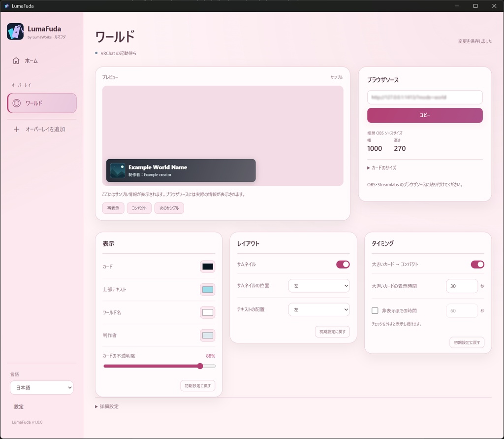Click the コンパクト preview button
Viewport: 504px width, 439px height.
coord(139,208)
